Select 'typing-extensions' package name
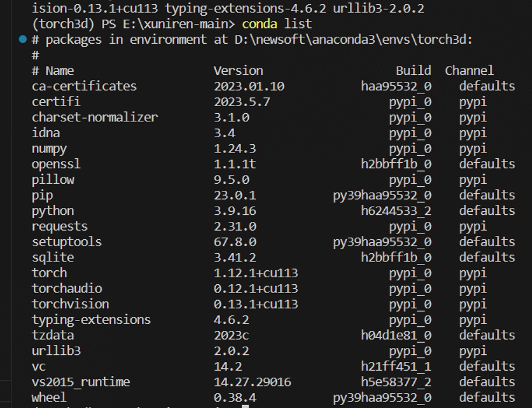This screenshot has height=408, width=532. point(91,320)
